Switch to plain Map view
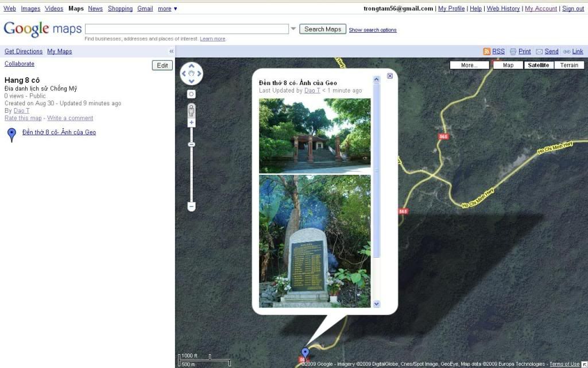The image size is (588, 368). 508,65
